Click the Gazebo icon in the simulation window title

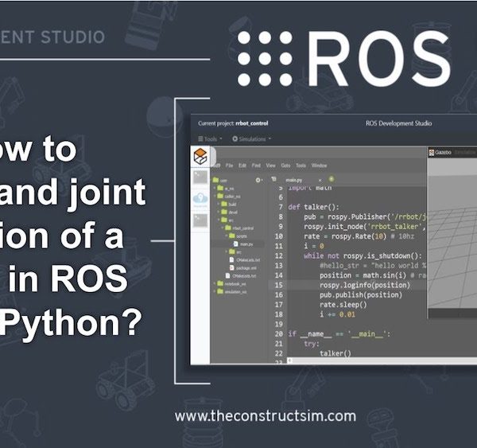pos(432,153)
